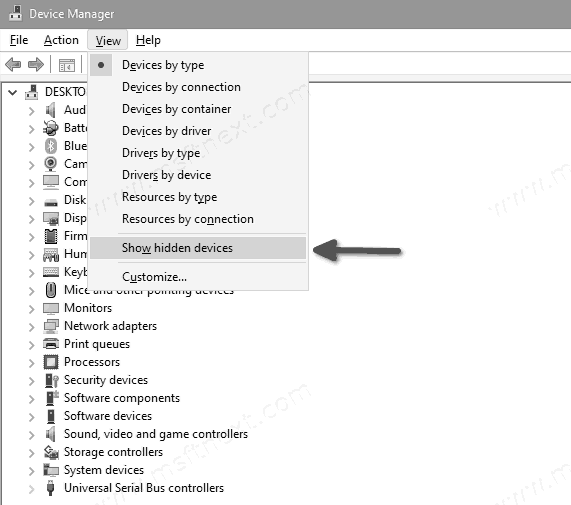Select the System devices tree item
The image size is (571, 505).
point(104,470)
